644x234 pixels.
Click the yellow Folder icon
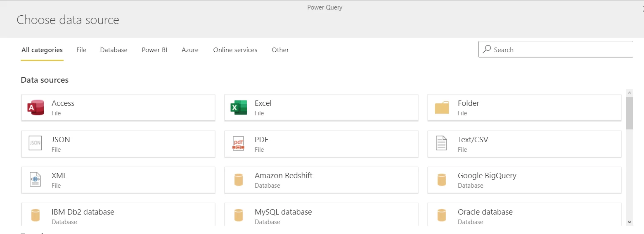(x=442, y=107)
